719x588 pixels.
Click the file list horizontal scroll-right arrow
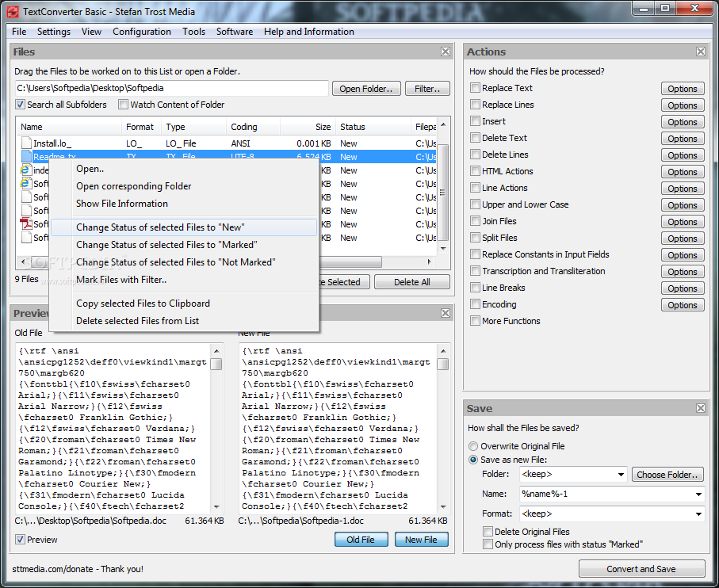(x=429, y=262)
